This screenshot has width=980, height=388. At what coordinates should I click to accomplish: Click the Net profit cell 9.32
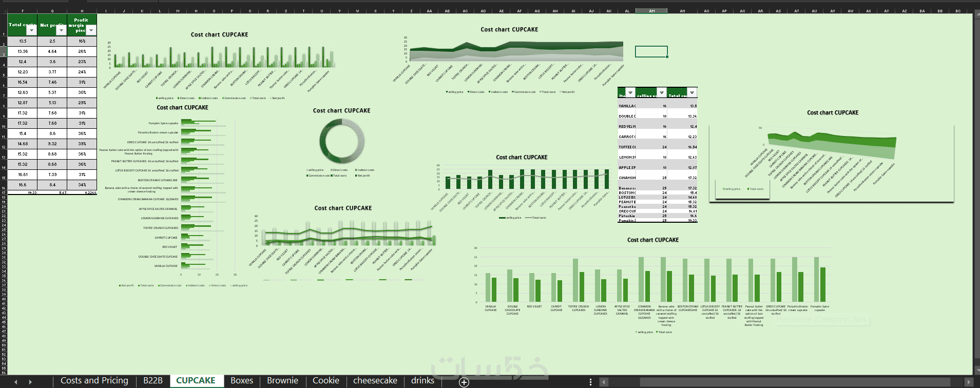(52, 144)
